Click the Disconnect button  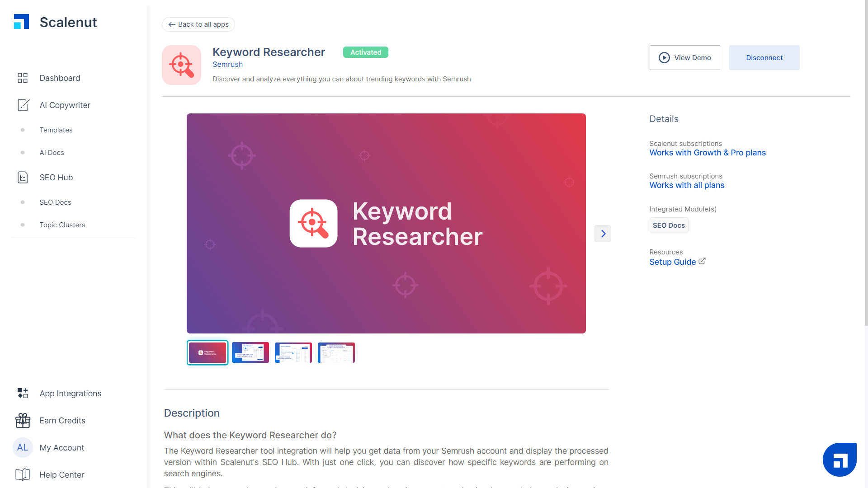click(x=764, y=57)
